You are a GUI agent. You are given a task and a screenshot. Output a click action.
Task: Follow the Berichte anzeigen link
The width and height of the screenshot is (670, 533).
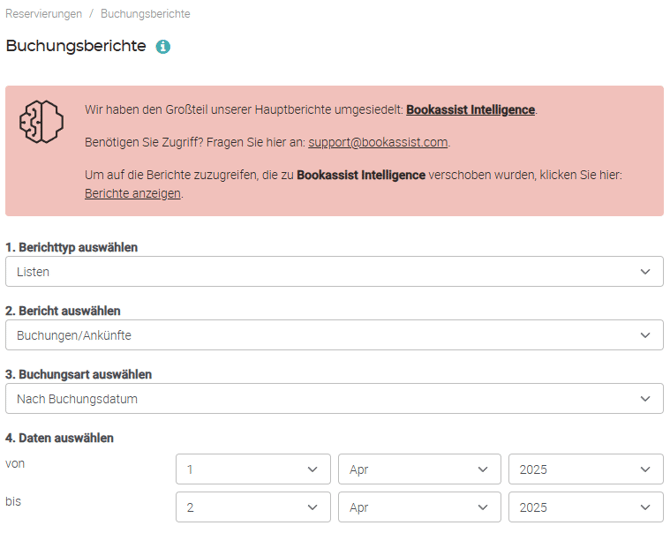click(x=133, y=194)
